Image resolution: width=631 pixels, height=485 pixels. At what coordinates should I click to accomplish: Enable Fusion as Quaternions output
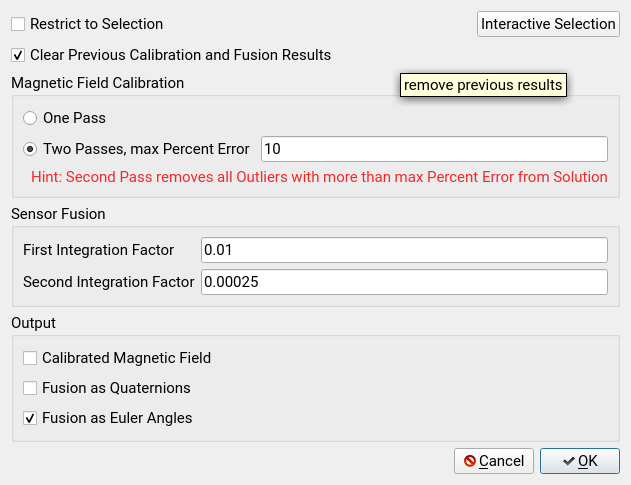(x=30, y=388)
